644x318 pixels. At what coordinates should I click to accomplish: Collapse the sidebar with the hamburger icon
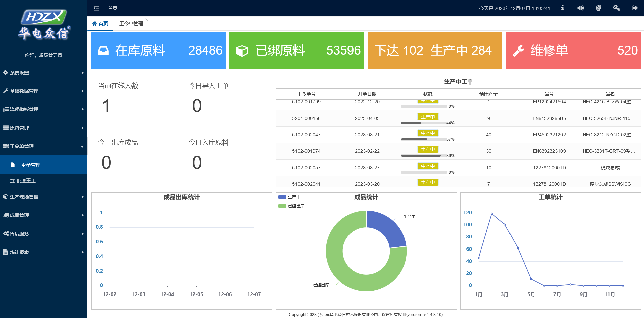pyautogui.click(x=96, y=8)
